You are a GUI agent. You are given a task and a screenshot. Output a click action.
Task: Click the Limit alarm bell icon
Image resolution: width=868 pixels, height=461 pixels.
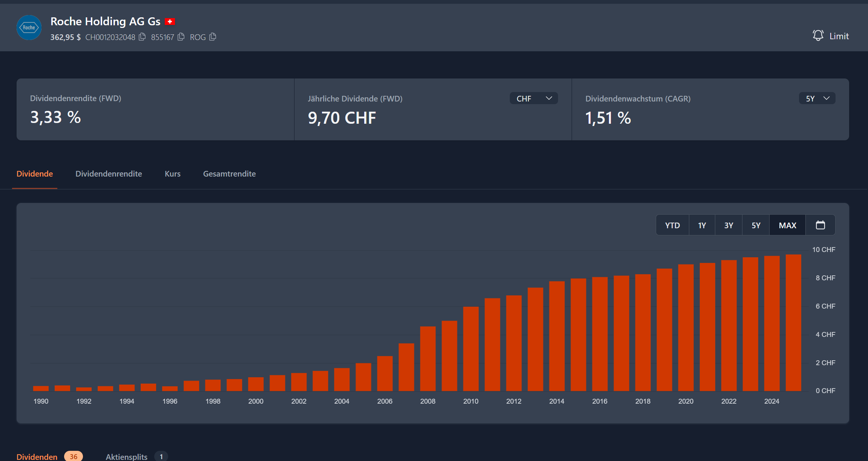coord(818,36)
